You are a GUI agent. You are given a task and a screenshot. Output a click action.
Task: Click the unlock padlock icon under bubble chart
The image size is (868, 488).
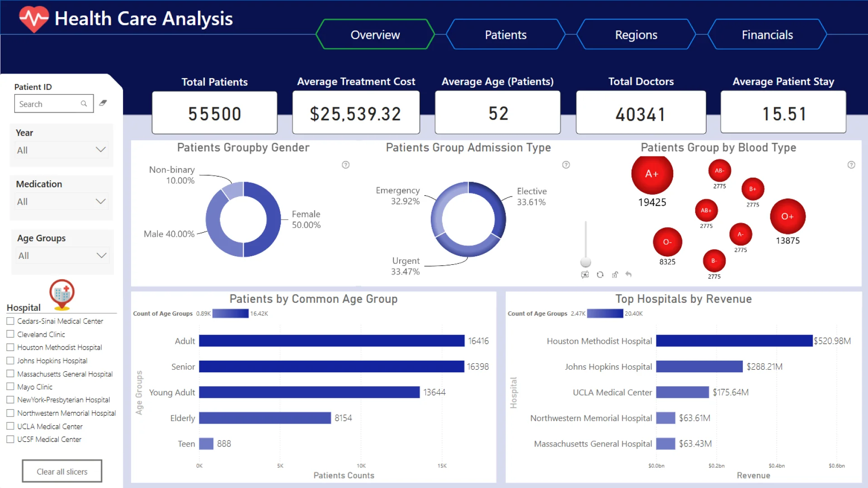pyautogui.click(x=615, y=275)
